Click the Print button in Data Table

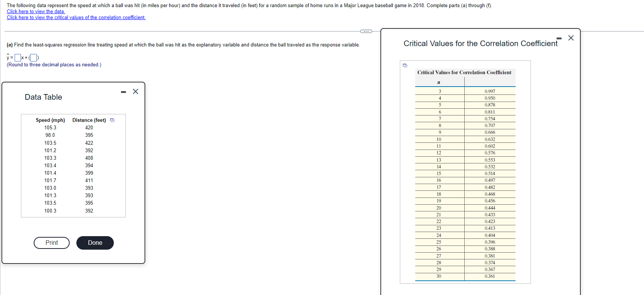tap(52, 243)
